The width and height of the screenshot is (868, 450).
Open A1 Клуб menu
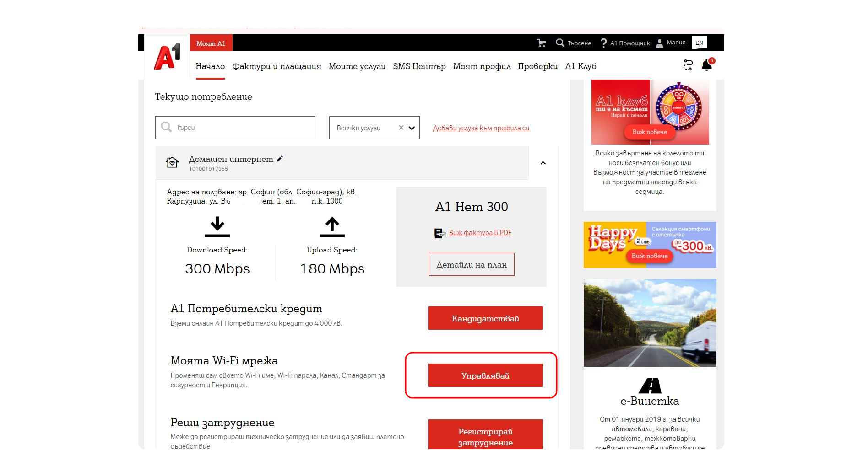click(580, 66)
